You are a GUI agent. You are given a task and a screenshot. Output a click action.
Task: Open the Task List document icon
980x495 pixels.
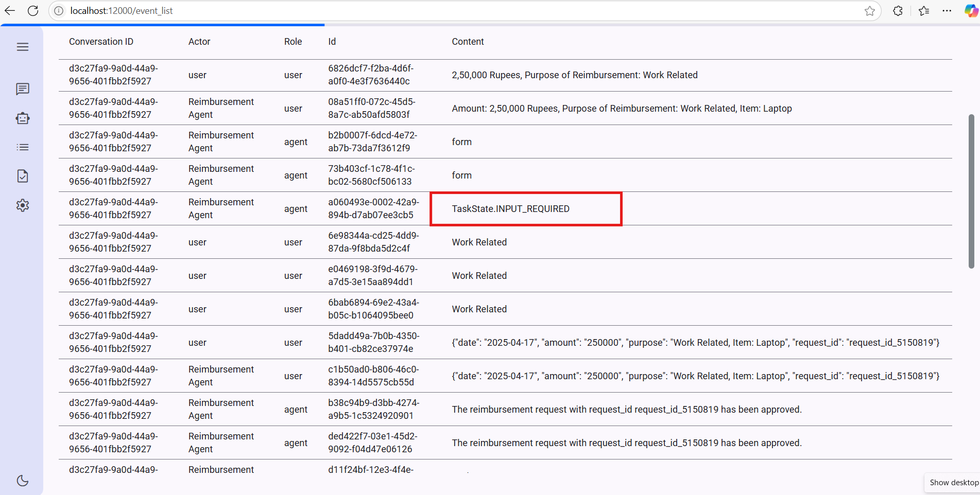pos(23,175)
